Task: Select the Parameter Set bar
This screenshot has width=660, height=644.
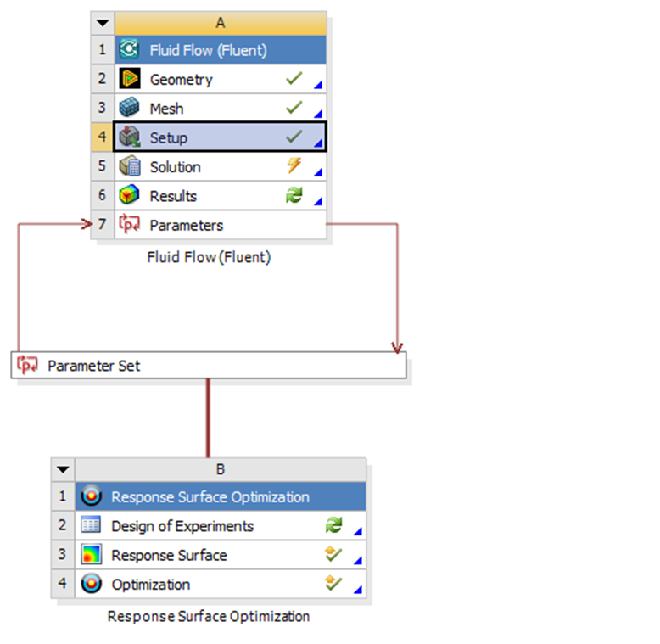Action: point(209,365)
